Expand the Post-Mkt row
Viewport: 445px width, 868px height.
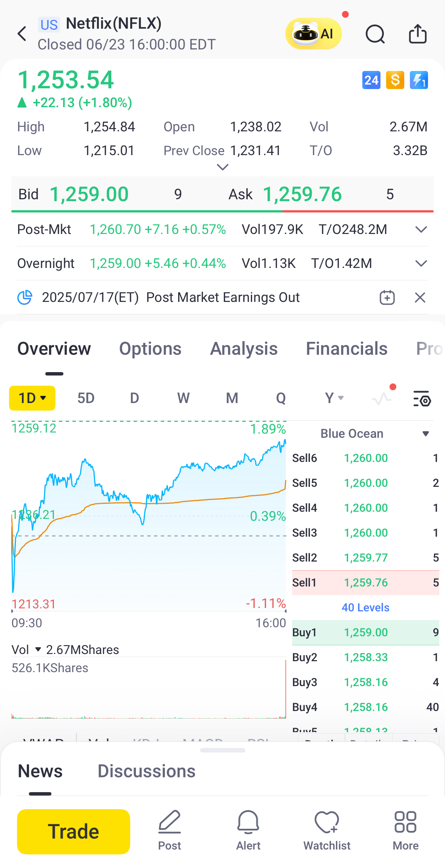(x=421, y=229)
